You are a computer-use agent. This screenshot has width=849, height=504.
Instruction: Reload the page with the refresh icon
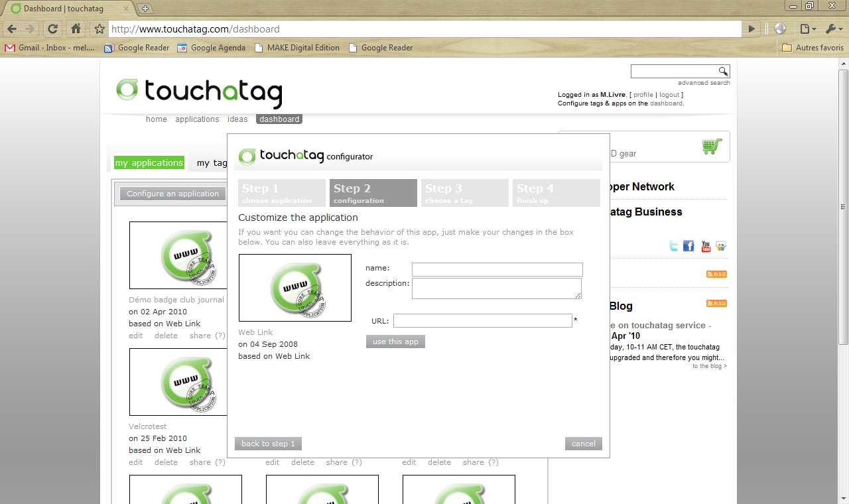pos(52,29)
